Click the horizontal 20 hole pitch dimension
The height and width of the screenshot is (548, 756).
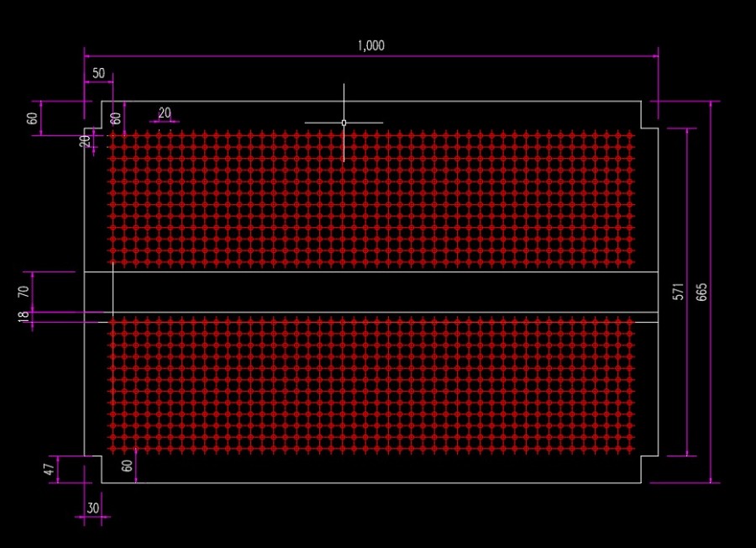[x=165, y=113]
